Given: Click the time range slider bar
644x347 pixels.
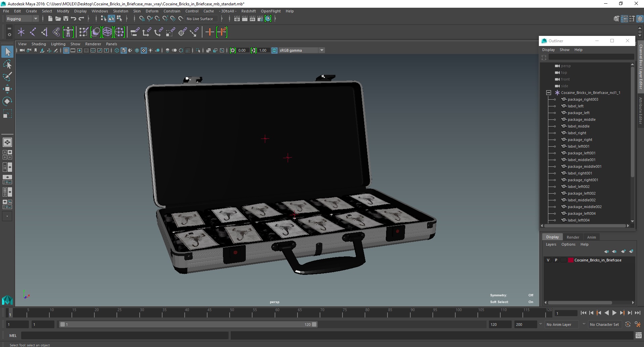Looking at the screenshot, I should tap(188, 325).
